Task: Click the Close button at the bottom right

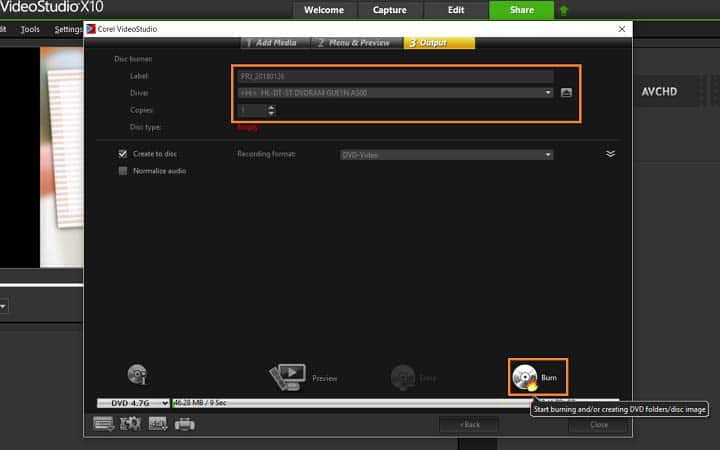Action: click(598, 424)
